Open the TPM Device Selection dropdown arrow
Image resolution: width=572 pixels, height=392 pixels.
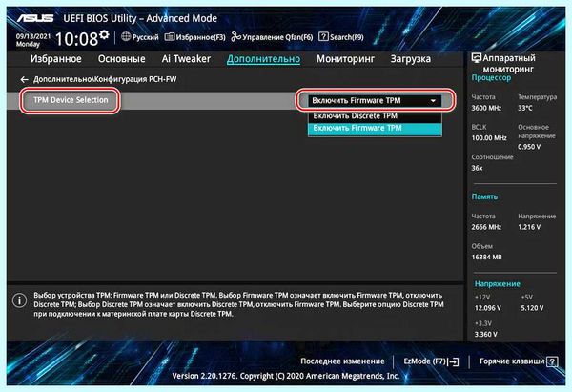433,101
